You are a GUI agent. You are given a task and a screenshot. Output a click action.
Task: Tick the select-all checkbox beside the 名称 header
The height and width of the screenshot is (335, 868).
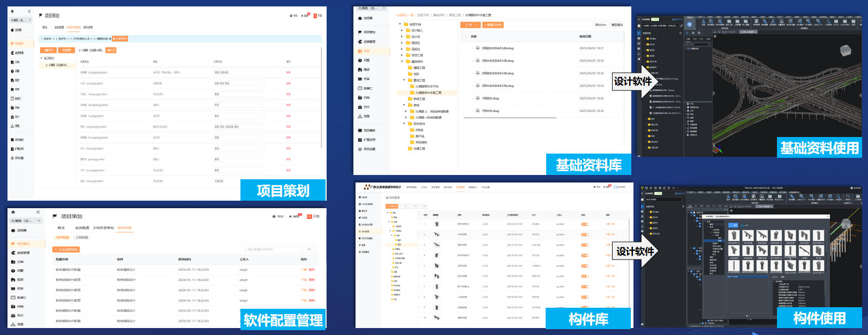tap(465, 36)
